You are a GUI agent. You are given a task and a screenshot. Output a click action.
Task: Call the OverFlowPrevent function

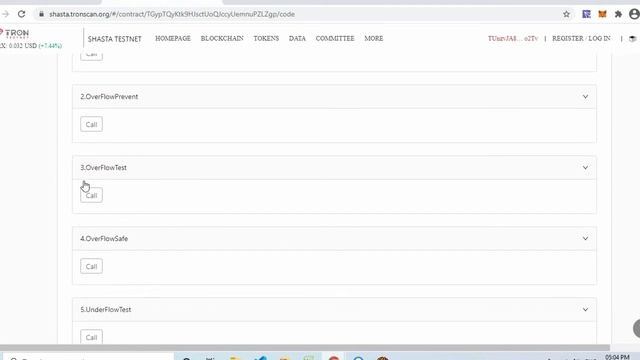[91, 124]
